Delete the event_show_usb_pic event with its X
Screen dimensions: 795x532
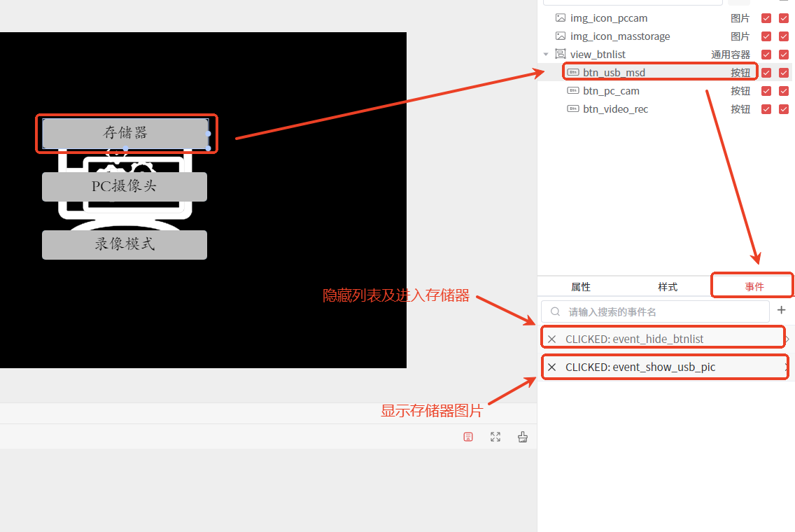(x=552, y=367)
